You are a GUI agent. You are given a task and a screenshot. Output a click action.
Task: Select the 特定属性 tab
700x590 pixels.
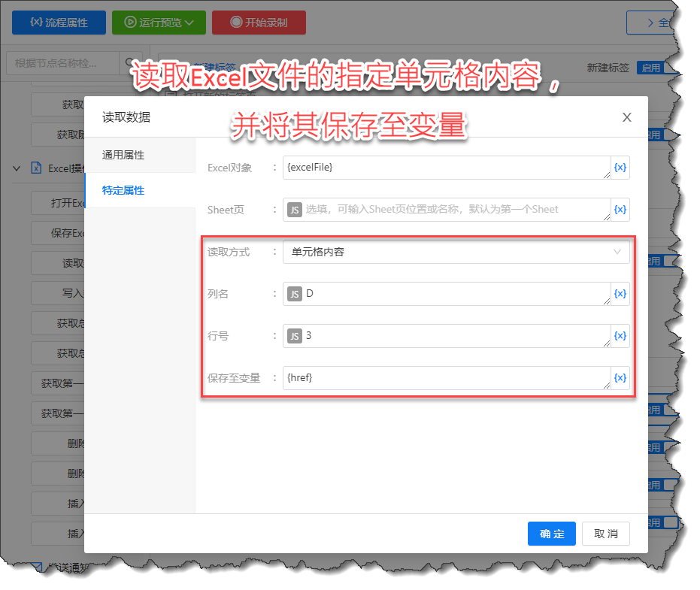coord(140,190)
